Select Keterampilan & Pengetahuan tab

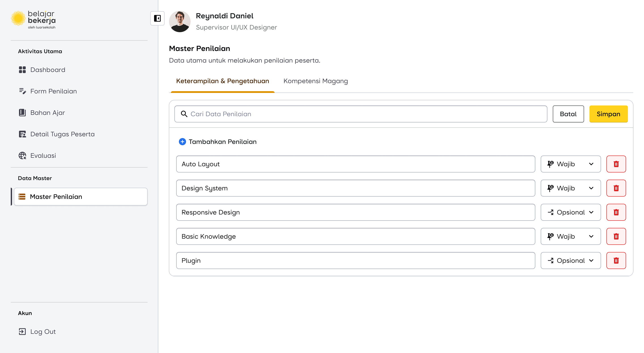(x=222, y=81)
